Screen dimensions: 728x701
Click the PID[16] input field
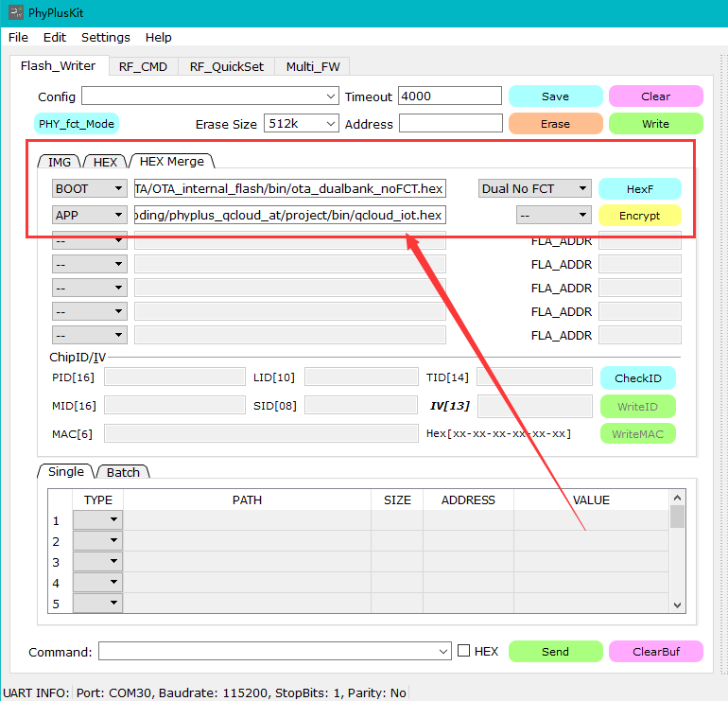coord(175,377)
